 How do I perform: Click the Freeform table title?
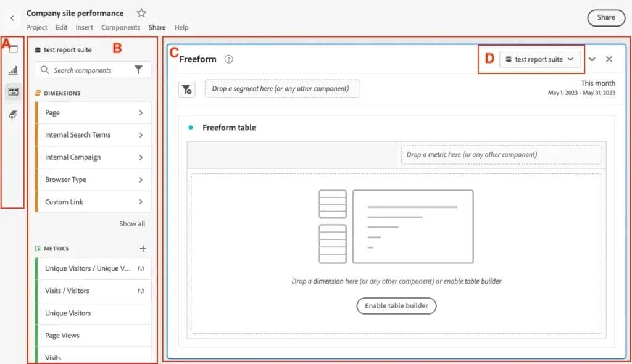click(230, 128)
